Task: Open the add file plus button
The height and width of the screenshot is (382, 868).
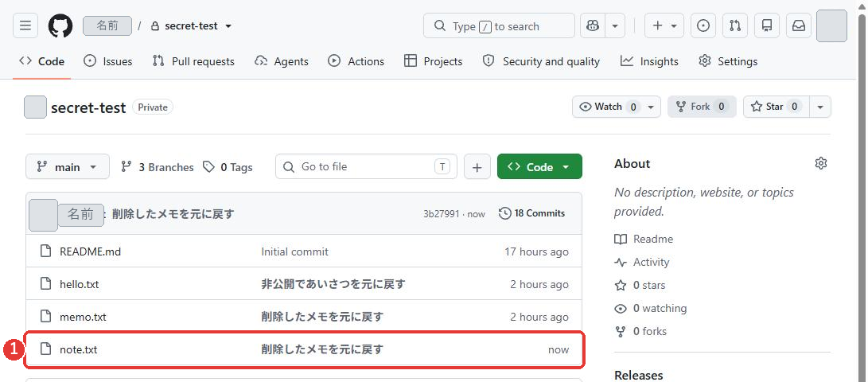Action: click(x=477, y=166)
